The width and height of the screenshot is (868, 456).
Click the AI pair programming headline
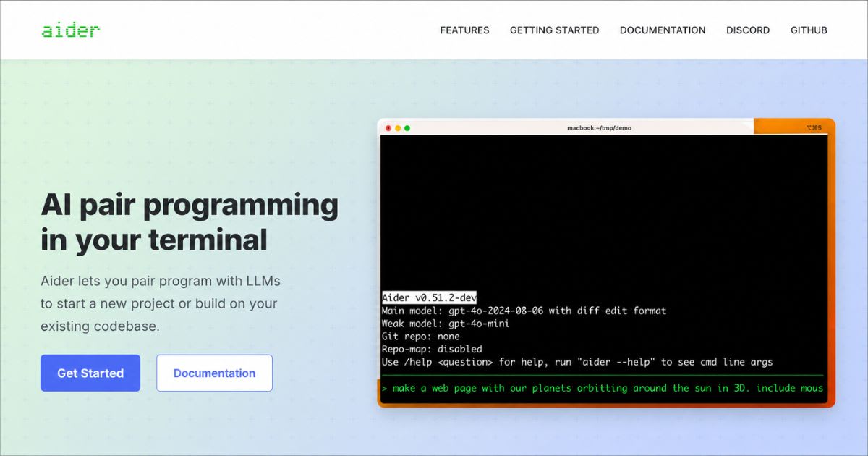pos(190,221)
